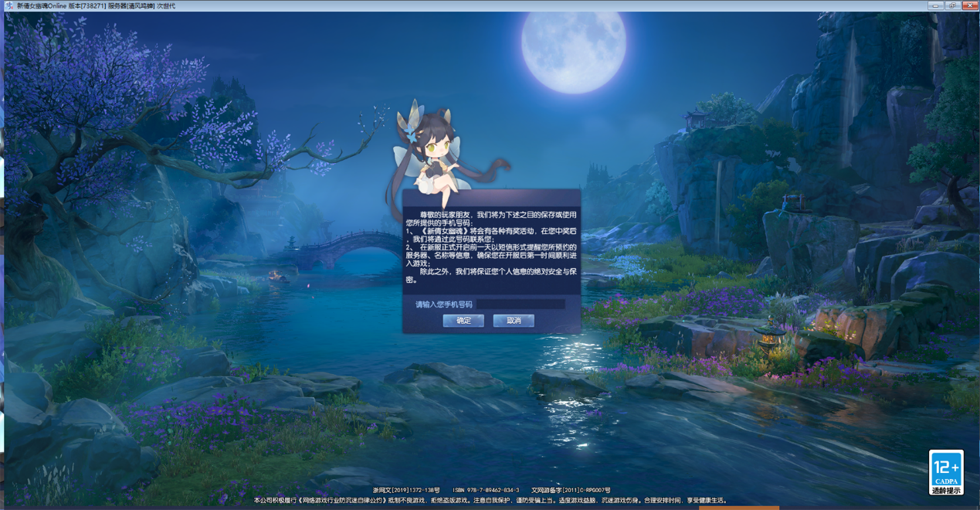Click the 浙网文[2019]1372-138号 license text
This screenshot has height=510, width=980.
(405, 491)
